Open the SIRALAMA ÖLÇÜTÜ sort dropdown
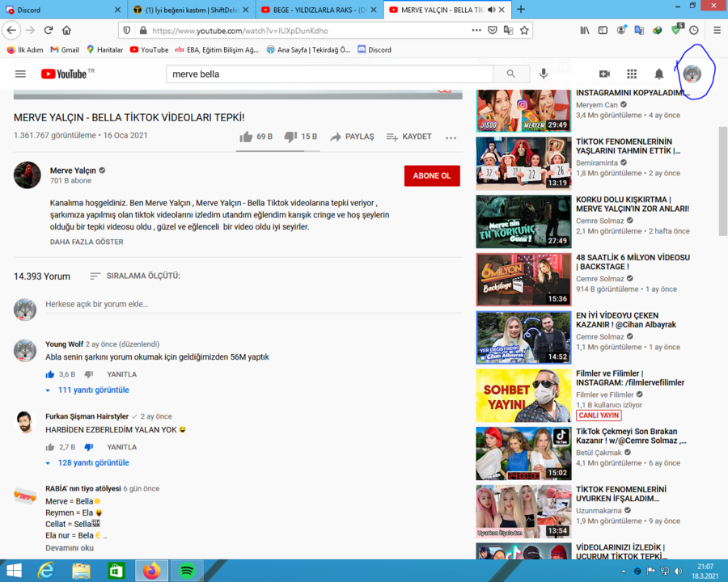 click(134, 276)
